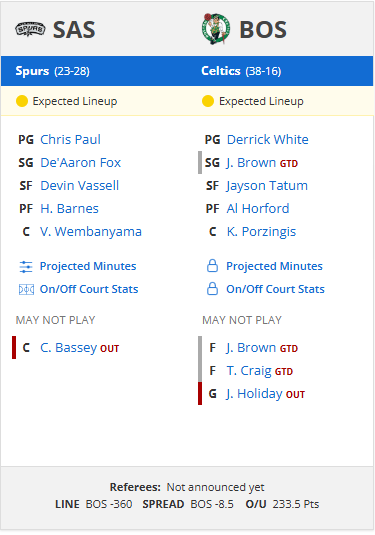Click C. Bassey listed as OUT
375x535 pixels.
pyautogui.click(x=69, y=348)
